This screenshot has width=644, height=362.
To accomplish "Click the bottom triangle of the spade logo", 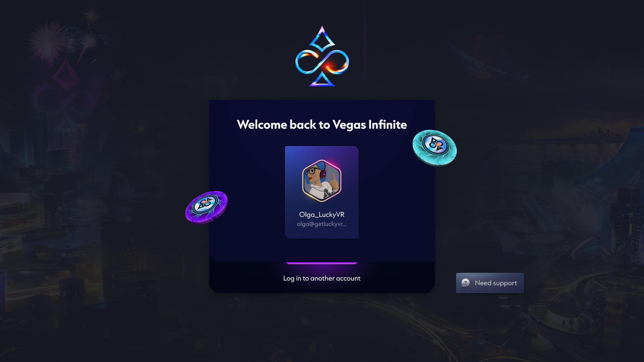I will (322, 80).
